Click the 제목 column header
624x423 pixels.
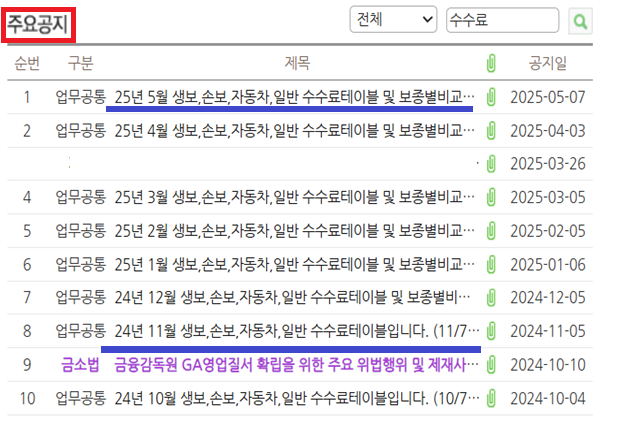point(297,63)
